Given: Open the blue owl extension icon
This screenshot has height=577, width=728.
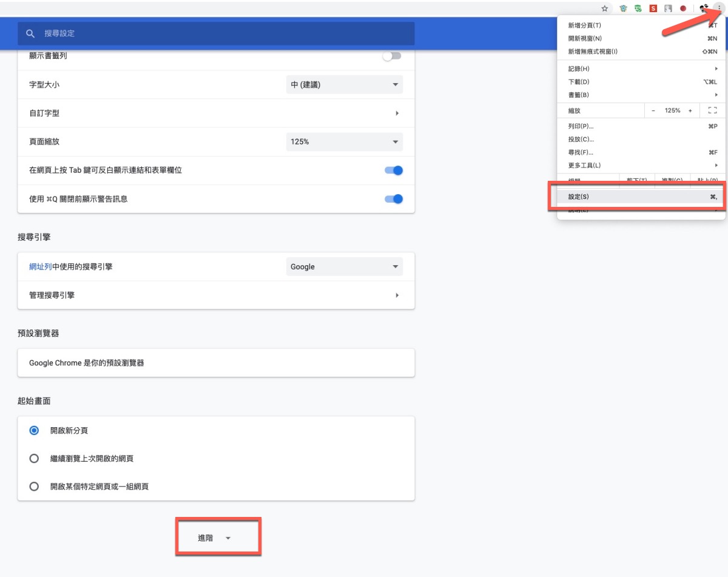Looking at the screenshot, I should click(x=622, y=8).
